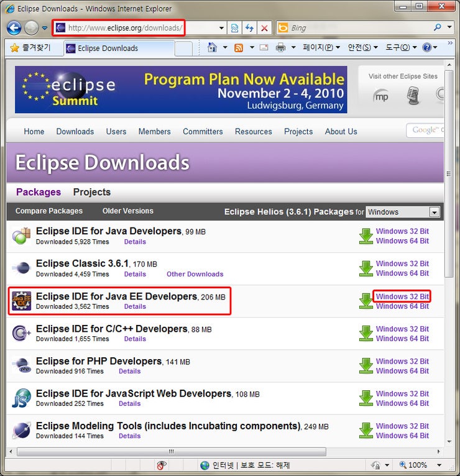Expand the Windows platform dropdown
The height and width of the screenshot is (476, 460).
point(434,213)
